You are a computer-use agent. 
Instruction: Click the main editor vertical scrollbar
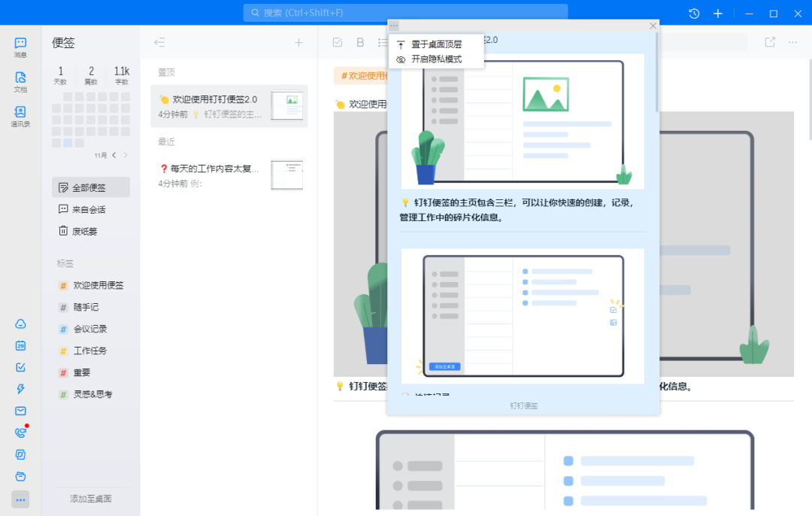click(x=810, y=99)
